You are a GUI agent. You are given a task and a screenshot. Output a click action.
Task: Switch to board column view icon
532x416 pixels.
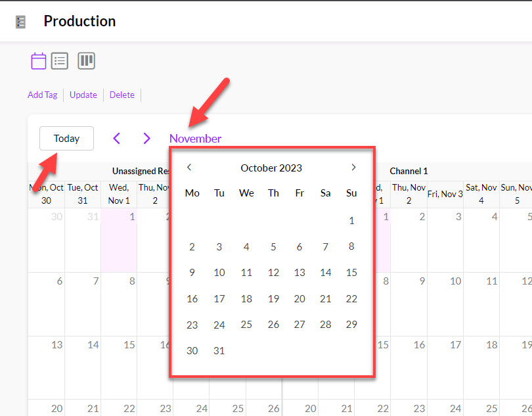tap(87, 61)
